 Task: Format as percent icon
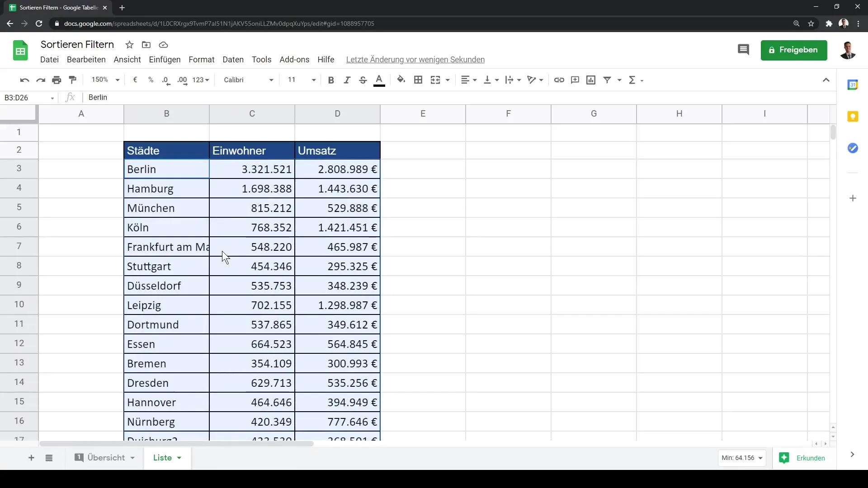pyautogui.click(x=151, y=80)
